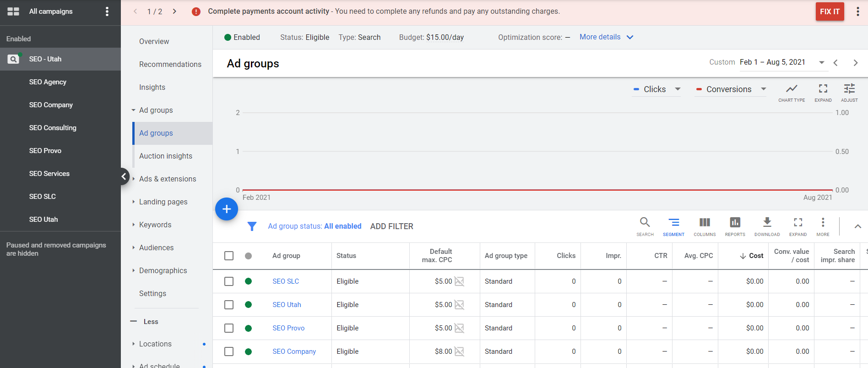Screen dimensions: 868x368
Task: Expand Landing pages section
Action: coord(133,202)
